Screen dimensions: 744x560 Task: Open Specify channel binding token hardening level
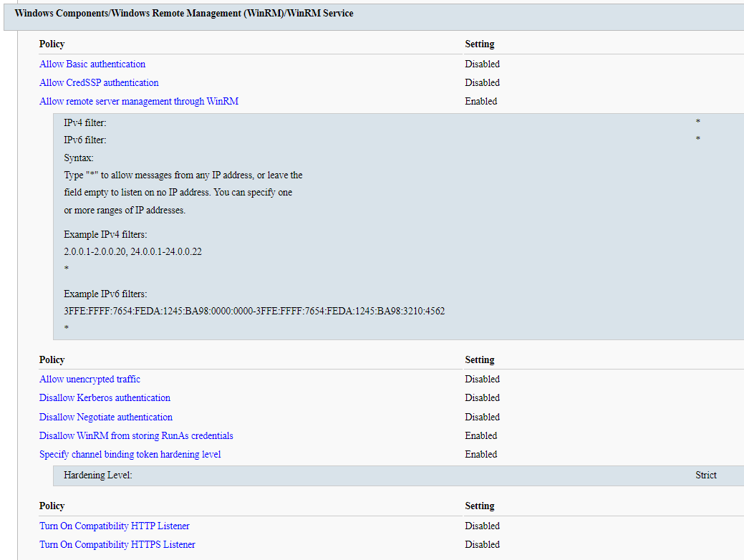click(x=130, y=454)
